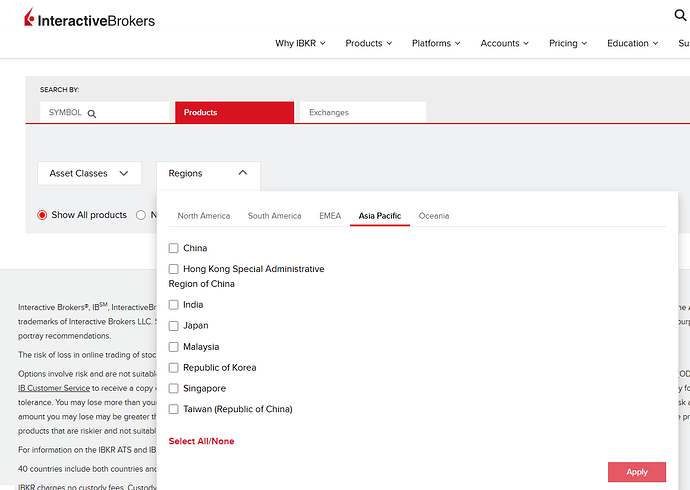
Task: Click the chevron next to Education
Action: point(655,44)
